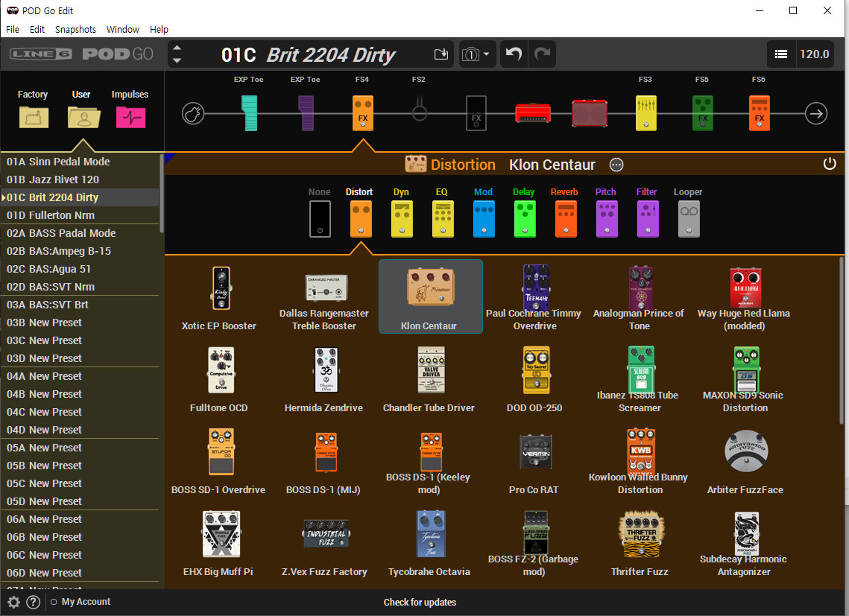
Task: Step to next preset with down arrow
Action: (177, 60)
